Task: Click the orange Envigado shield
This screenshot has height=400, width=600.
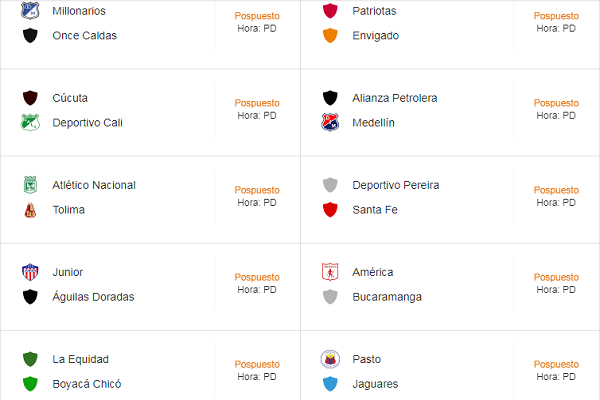Action: [x=330, y=35]
